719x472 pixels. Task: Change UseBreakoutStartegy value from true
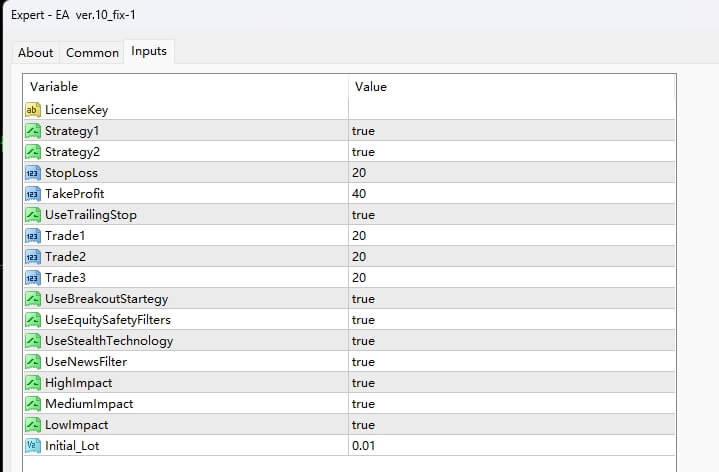coord(363,299)
